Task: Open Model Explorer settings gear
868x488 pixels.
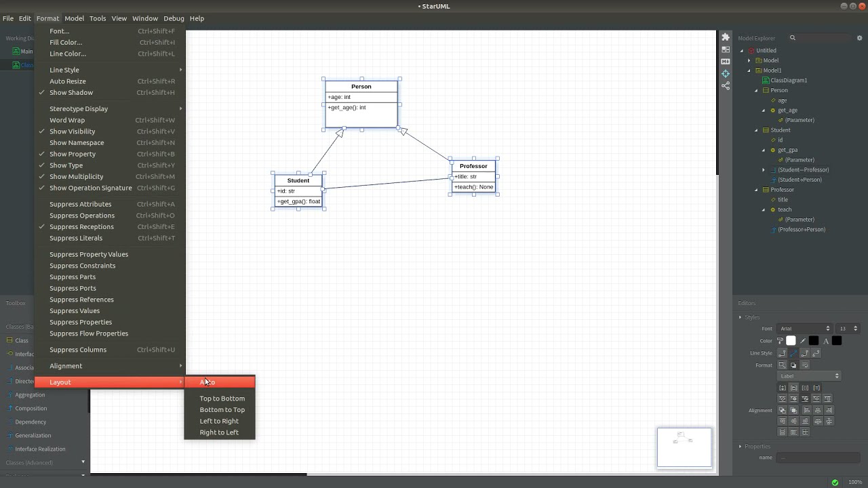Action: 859,38
